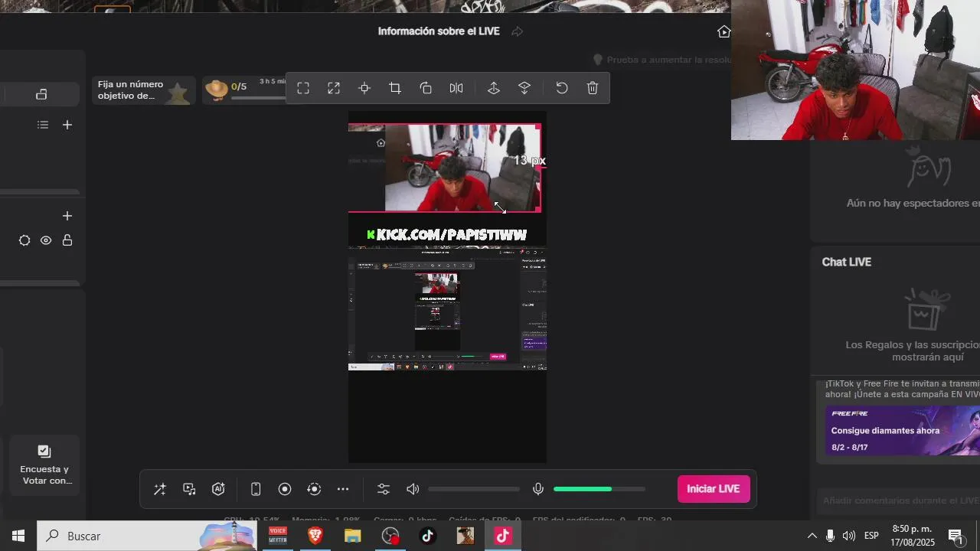Image resolution: width=980 pixels, height=551 pixels.
Task: Reset the source transform with undo arrow
Action: point(562,88)
